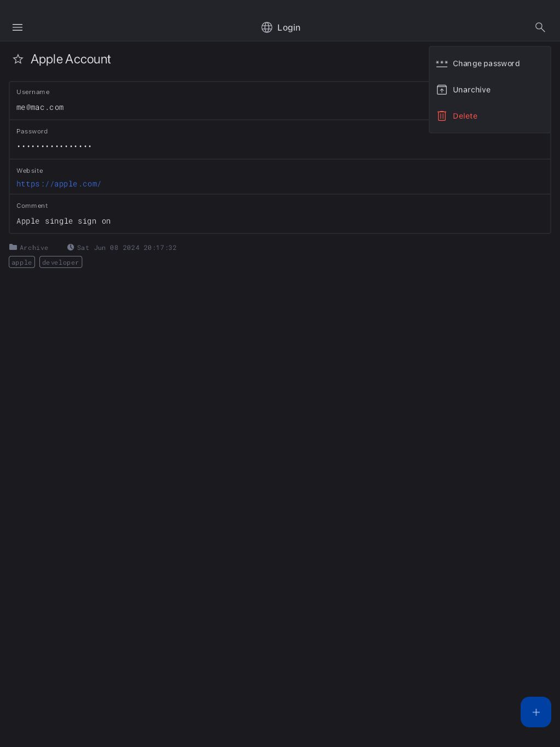This screenshot has width=560, height=747.
Task: Open the https://apple.com/ website link
Action: 59,184
